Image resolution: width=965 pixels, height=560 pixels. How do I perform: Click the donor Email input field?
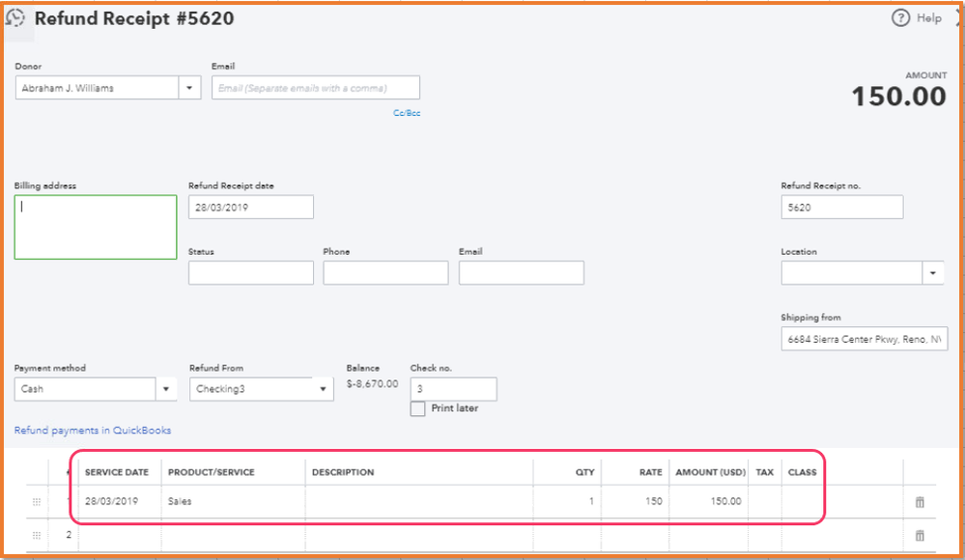316,88
